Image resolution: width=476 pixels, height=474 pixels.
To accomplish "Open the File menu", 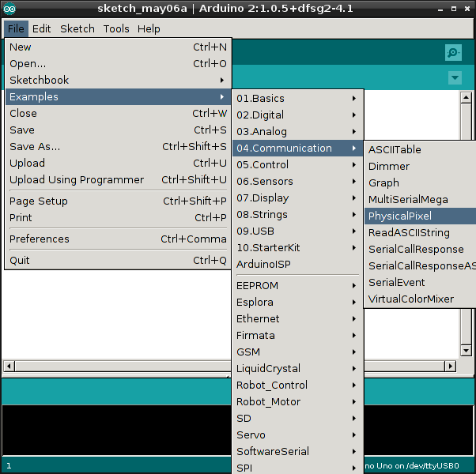I will coord(16,28).
